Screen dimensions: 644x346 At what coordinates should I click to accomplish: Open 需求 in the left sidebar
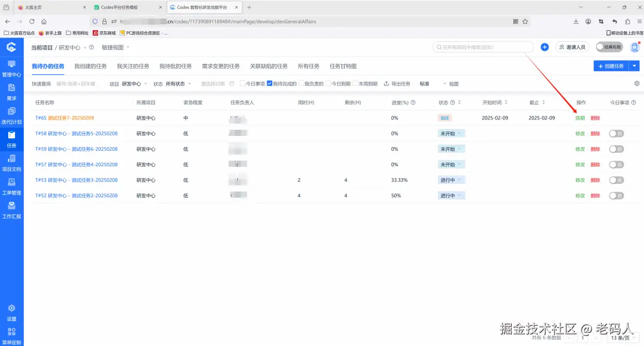(x=11, y=92)
